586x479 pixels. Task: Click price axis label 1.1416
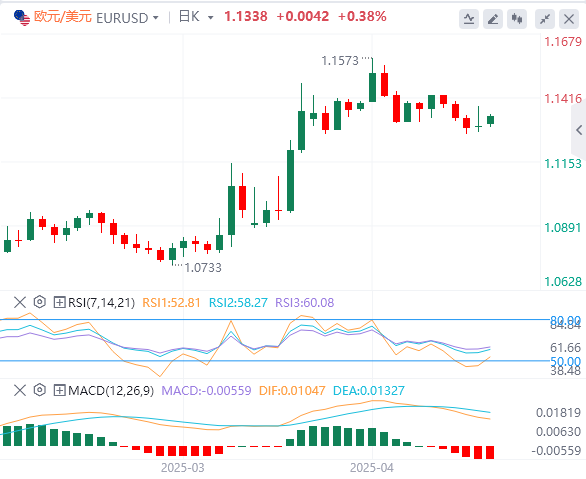click(x=563, y=99)
